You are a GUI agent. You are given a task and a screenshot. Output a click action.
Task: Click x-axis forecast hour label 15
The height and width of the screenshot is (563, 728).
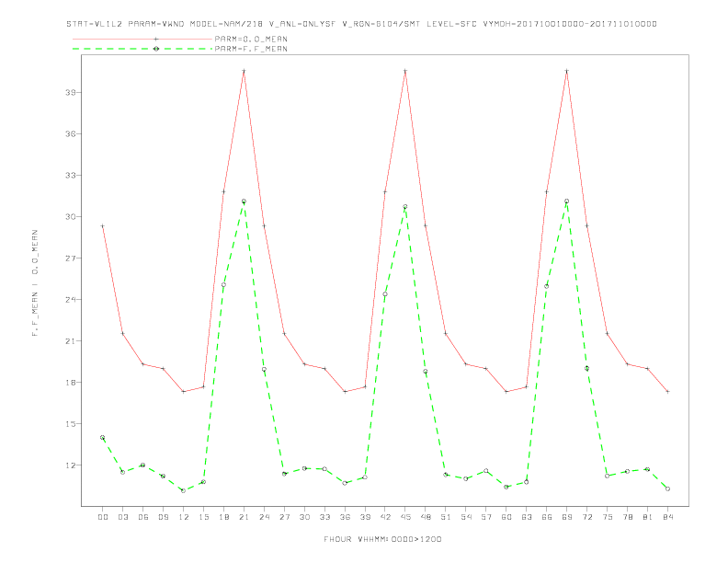pos(203,517)
